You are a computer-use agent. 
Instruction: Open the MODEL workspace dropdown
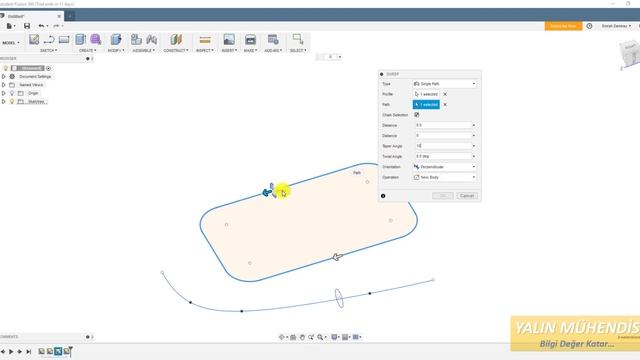[11, 43]
